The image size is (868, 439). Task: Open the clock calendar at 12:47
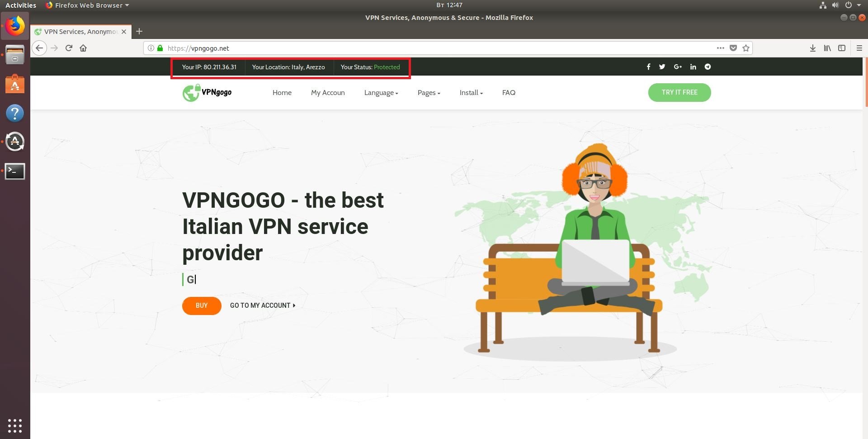pyautogui.click(x=449, y=5)
